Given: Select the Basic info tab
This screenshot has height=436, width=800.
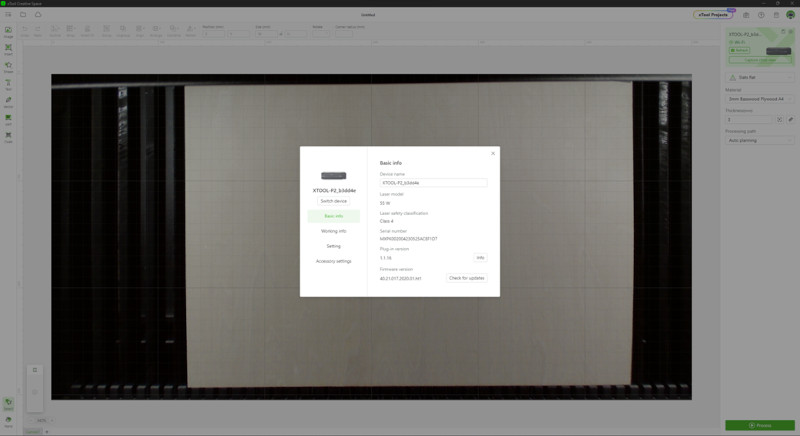Looking at the screenshot, I should tap(333, 216).
